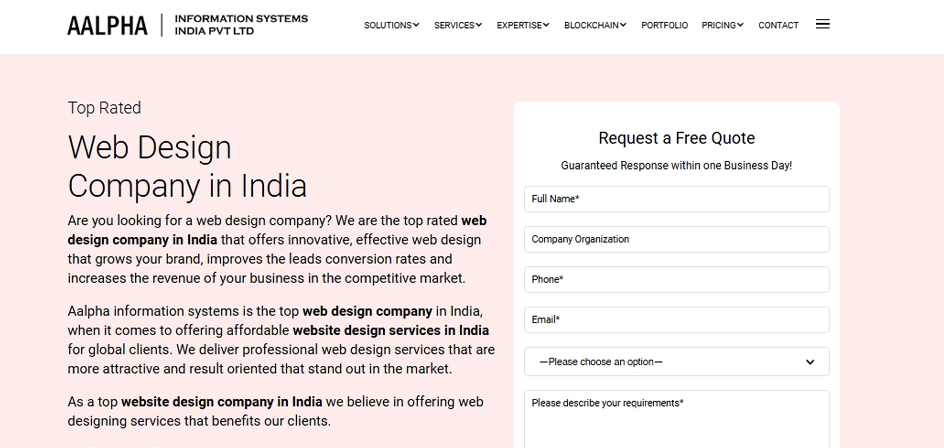Click the Blockchain chevron arrow
Screen dimensions: 944x448
click(623, 25)
